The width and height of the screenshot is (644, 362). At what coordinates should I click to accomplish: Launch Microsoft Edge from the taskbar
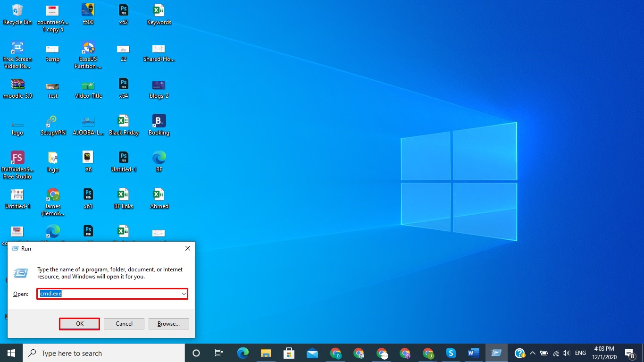click(x=243, y=353)
